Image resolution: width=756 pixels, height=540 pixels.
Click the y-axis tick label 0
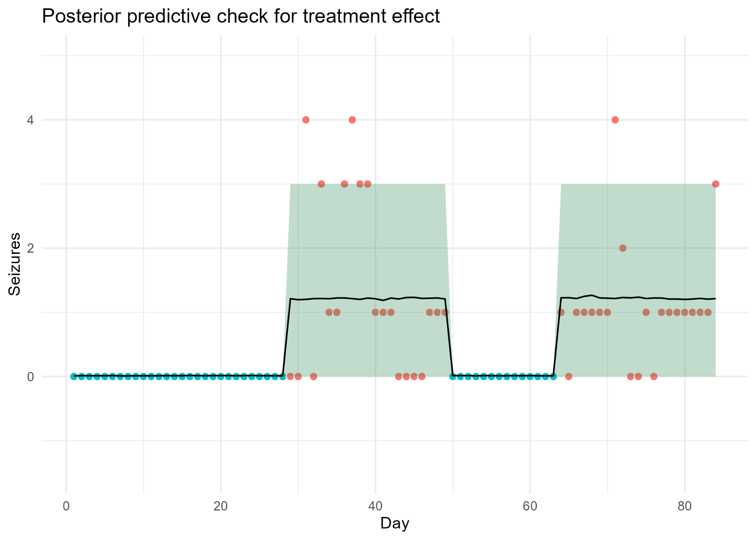(x=31, y=377)
